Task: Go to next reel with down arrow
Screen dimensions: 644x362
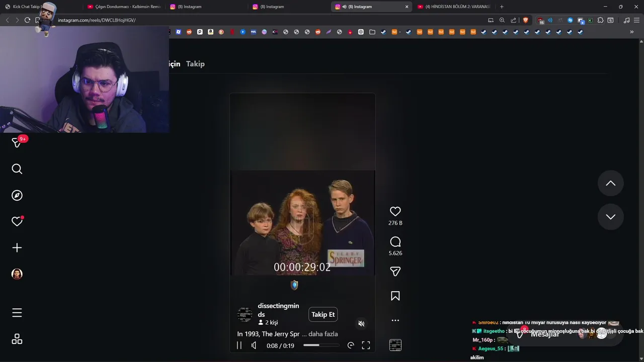Action: coord(610,217)
